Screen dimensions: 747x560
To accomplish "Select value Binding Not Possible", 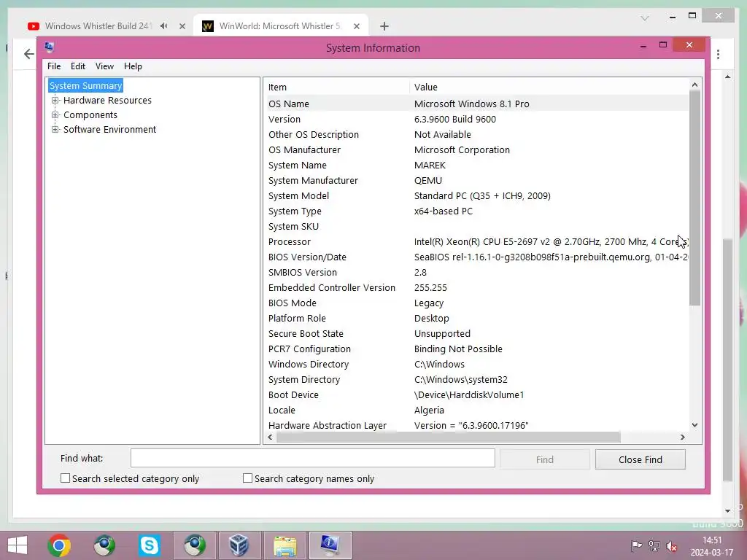I will point(458,349).
